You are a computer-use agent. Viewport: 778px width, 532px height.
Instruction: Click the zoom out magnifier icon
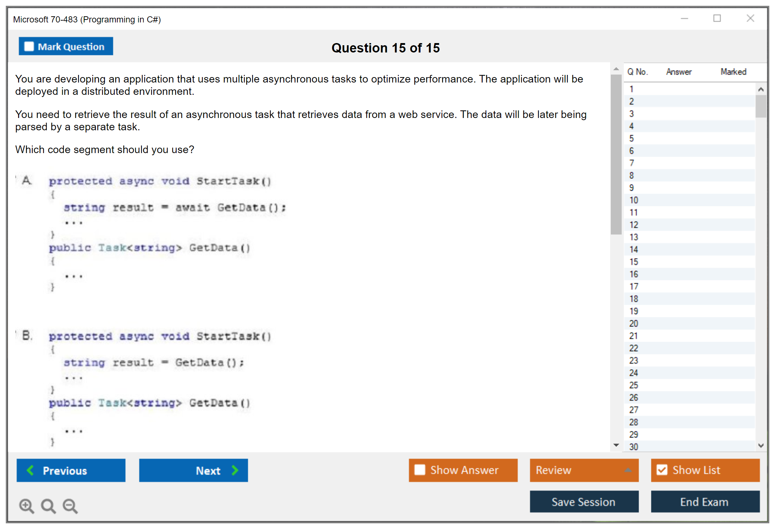point(70,506)
